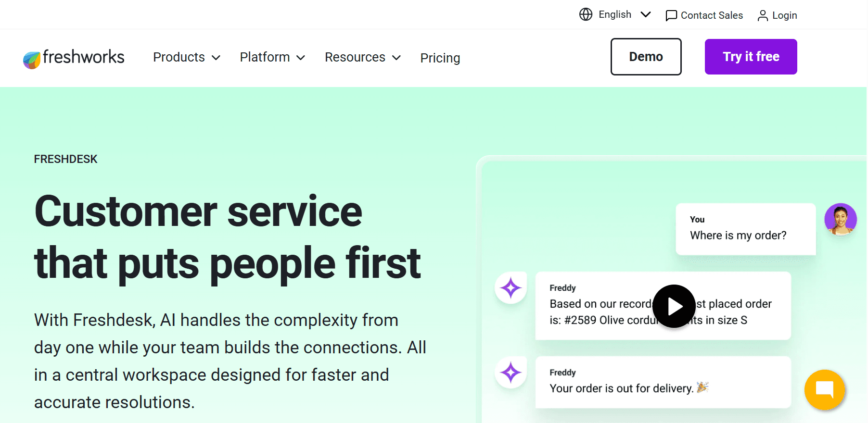Click the Resources chevron arrow
868x423 pixels.
click(396, 58)
